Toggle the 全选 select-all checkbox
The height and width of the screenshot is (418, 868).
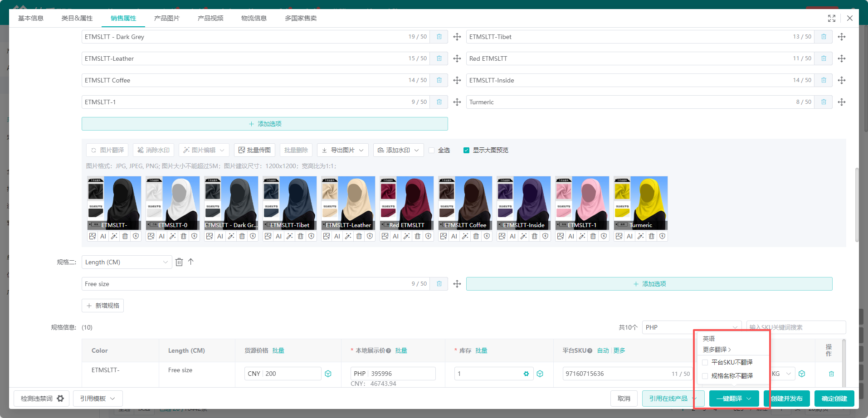click(x=432, y=151)
